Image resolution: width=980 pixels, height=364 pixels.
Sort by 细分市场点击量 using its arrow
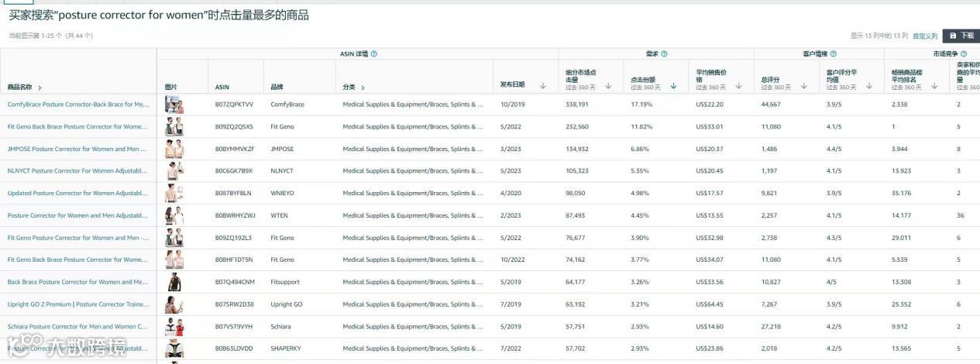click(608, 86)
